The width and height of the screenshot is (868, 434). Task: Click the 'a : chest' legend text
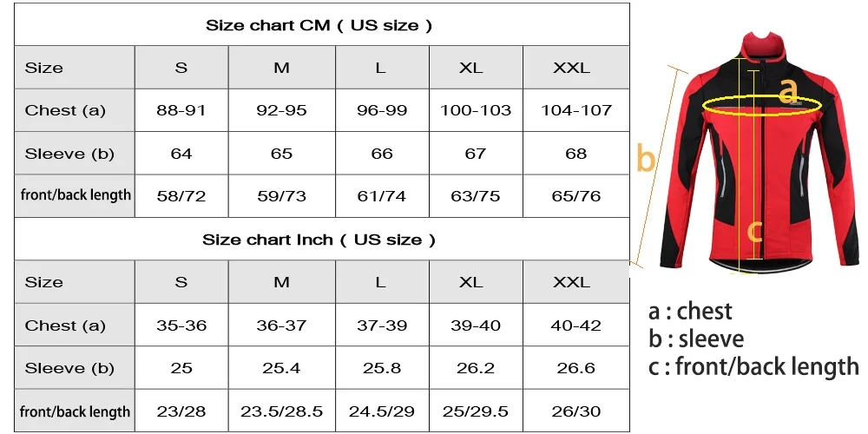point(690,311)
